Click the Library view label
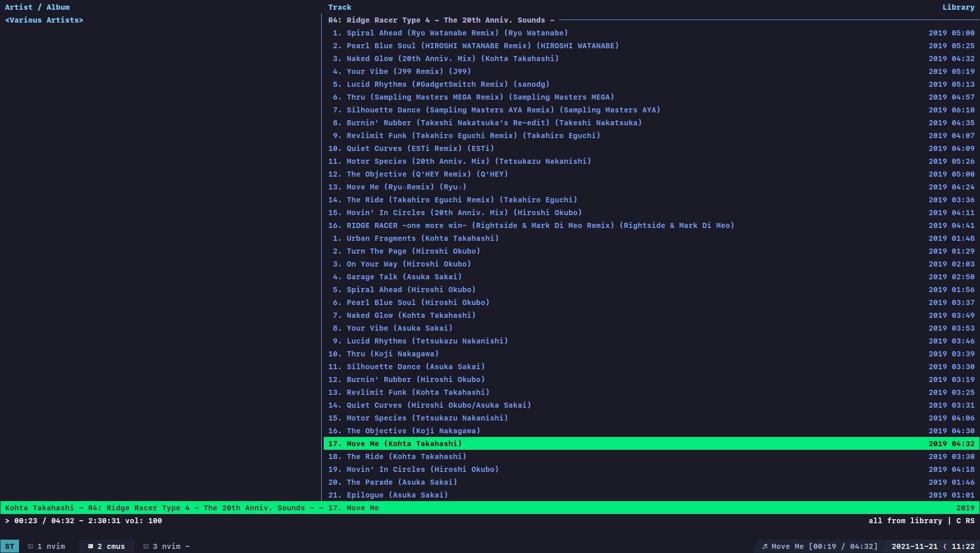 click(x=958, y=7)
